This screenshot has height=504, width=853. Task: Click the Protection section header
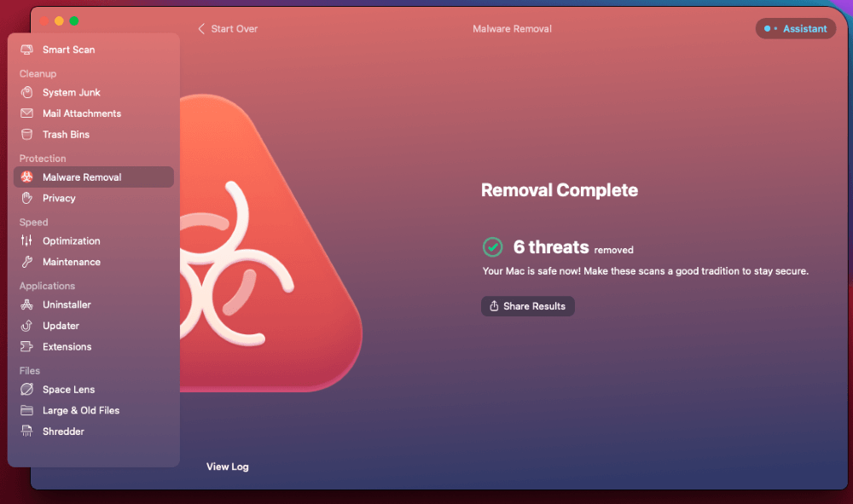click(x=43, y=159)
